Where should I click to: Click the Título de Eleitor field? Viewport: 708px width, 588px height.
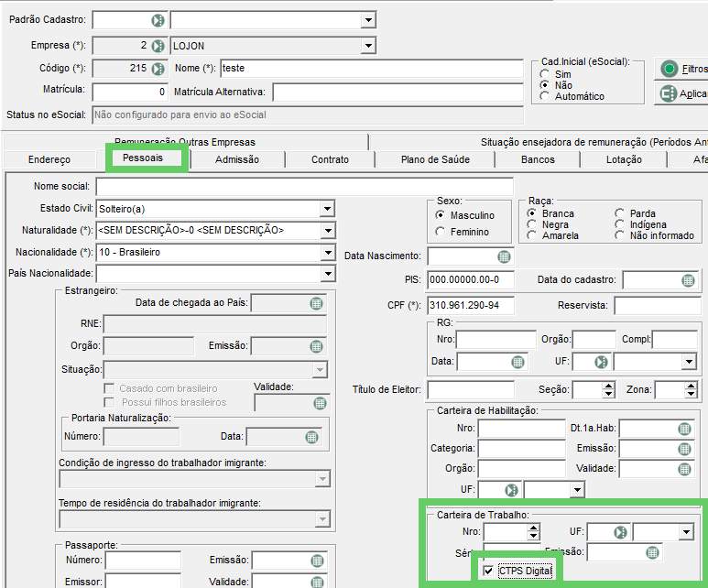(x=471, y=390)
